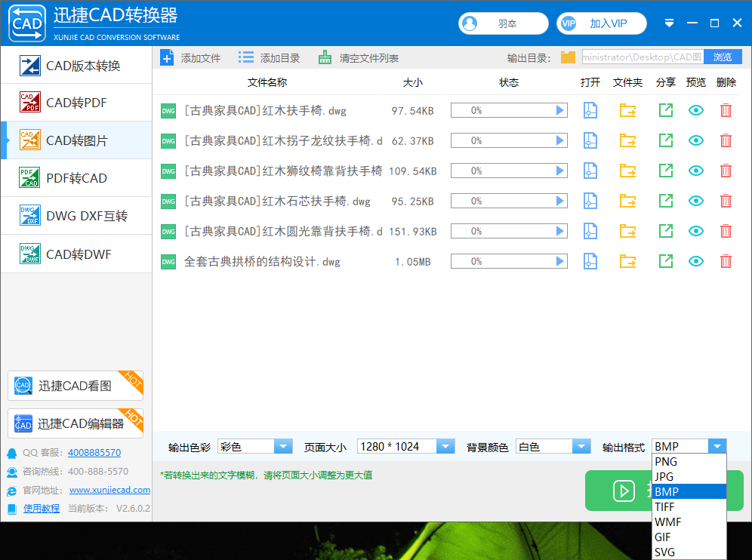Preview eye icon for 红木扶手椅.dwg

(x=696, y=110)
